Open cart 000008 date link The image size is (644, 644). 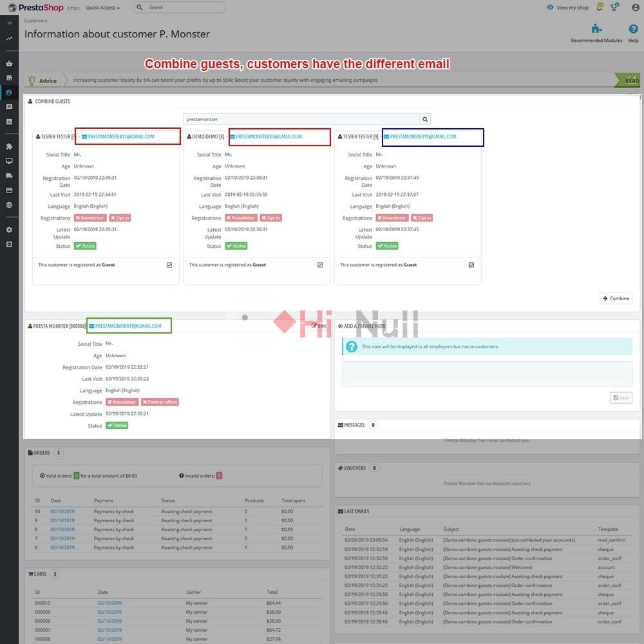[x=109, y=621]
